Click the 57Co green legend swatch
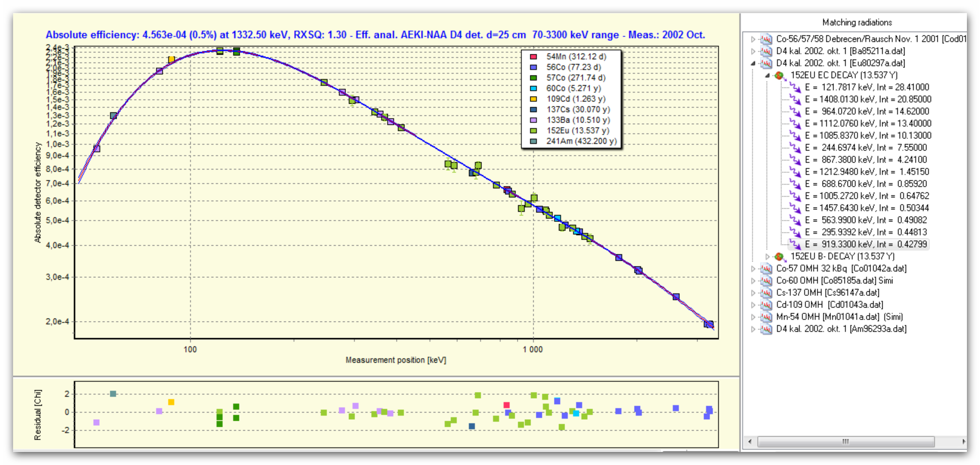 click(x=533, y=78)
